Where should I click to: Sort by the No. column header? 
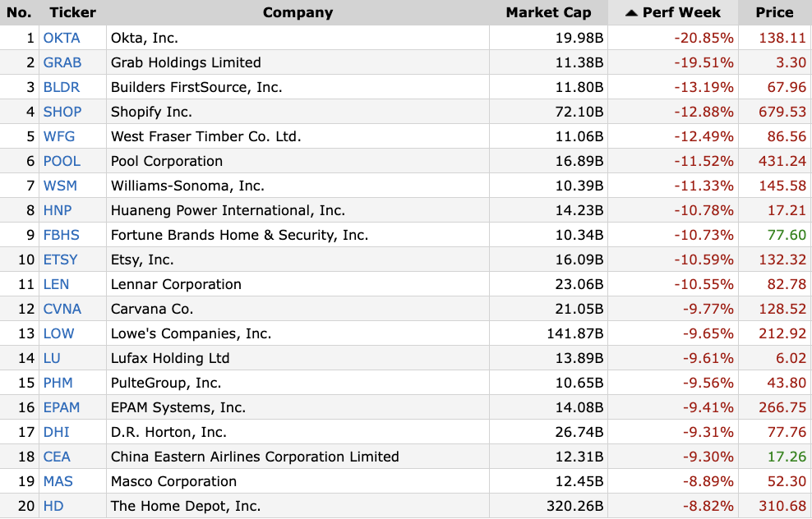[x=19, y=12]
